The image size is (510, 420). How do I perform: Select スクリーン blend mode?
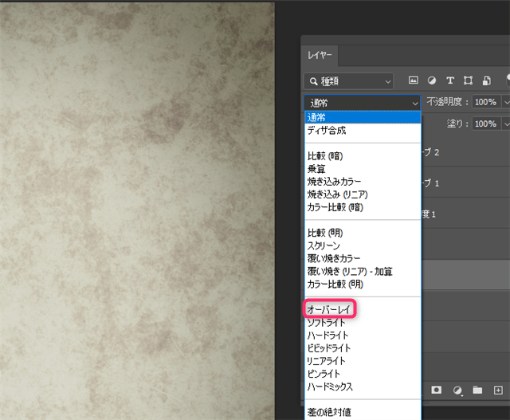pos(363,245)
